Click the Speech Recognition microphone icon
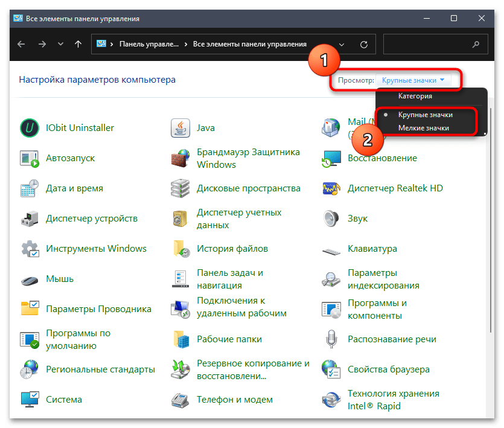The width and height of the screenshot is (504, 428). [x=331, y=339]
